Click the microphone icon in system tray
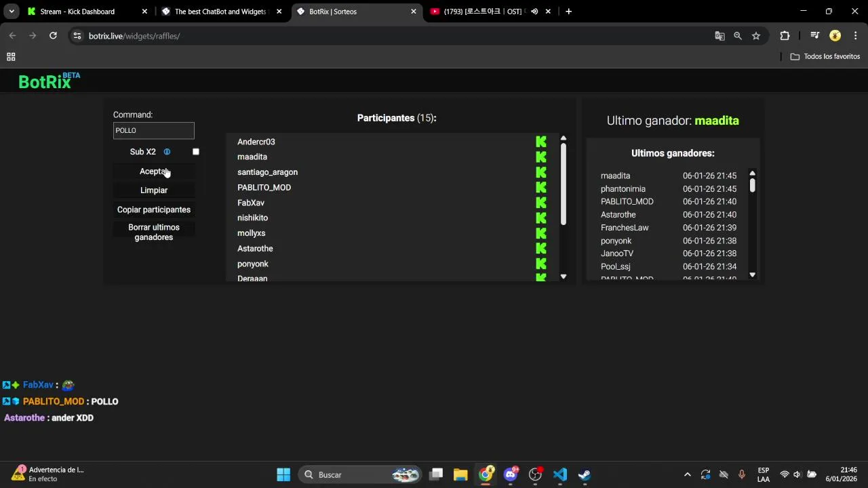The width and height of the screenshot is (868, 488). [742, 474]
